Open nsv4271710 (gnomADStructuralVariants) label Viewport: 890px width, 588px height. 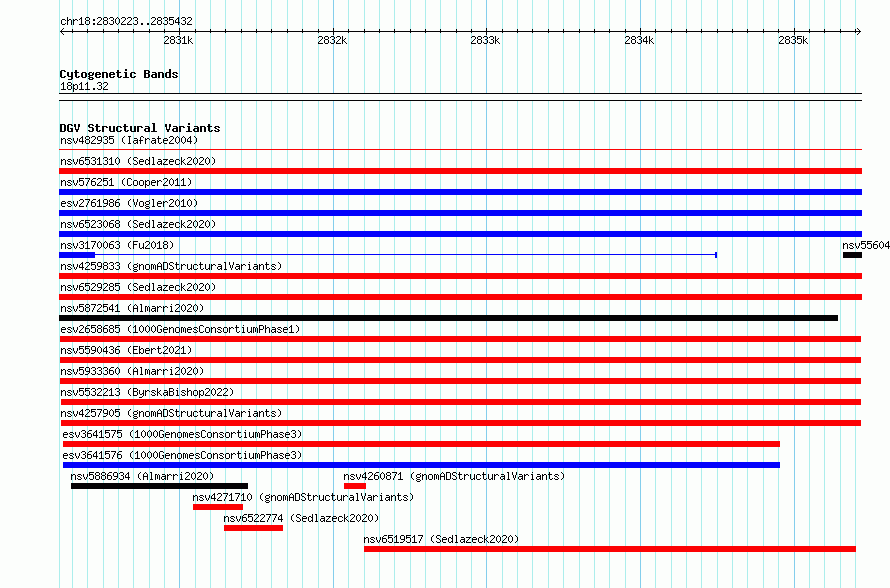(x=303, y=497)
